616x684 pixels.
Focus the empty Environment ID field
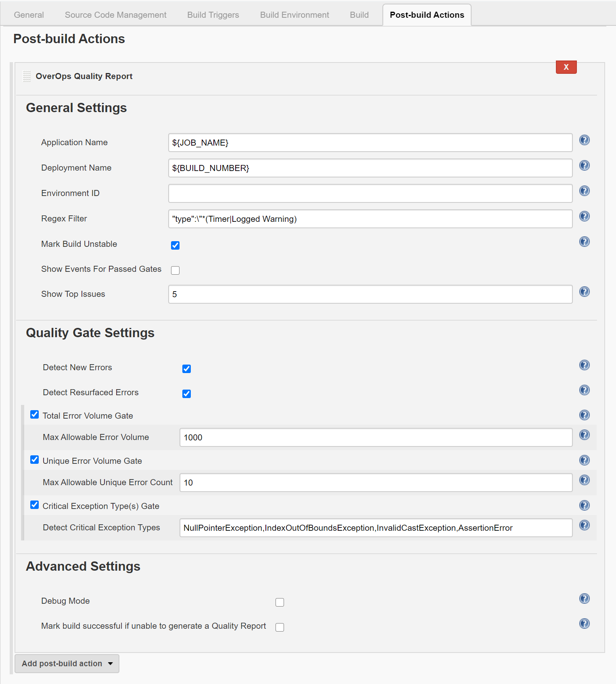click(x=370, y=194)
